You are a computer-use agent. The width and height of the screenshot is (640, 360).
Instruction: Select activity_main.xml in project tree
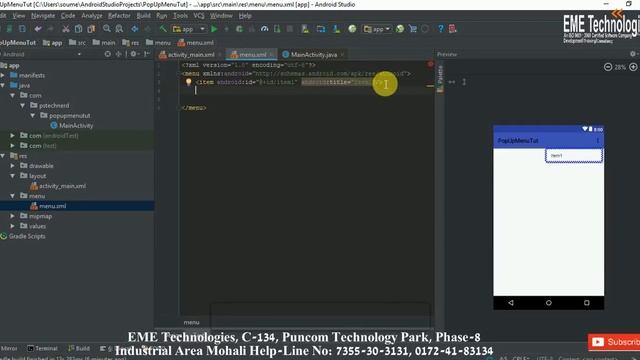(58, 186)
